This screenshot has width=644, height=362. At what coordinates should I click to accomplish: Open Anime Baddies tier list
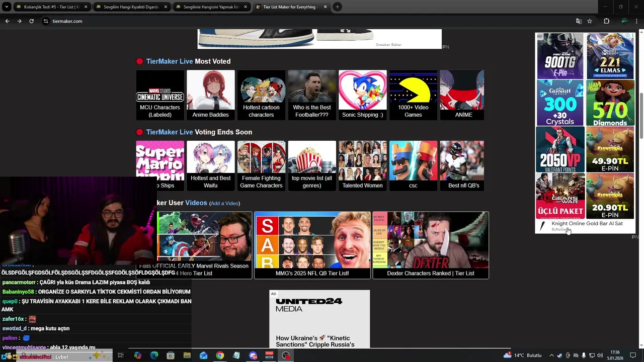click(210, 95)
